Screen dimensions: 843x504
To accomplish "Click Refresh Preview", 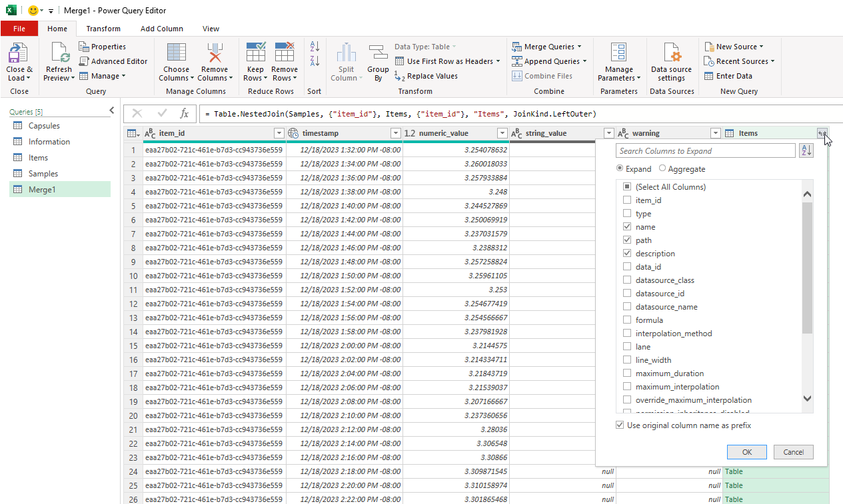I will pos(59,61).
